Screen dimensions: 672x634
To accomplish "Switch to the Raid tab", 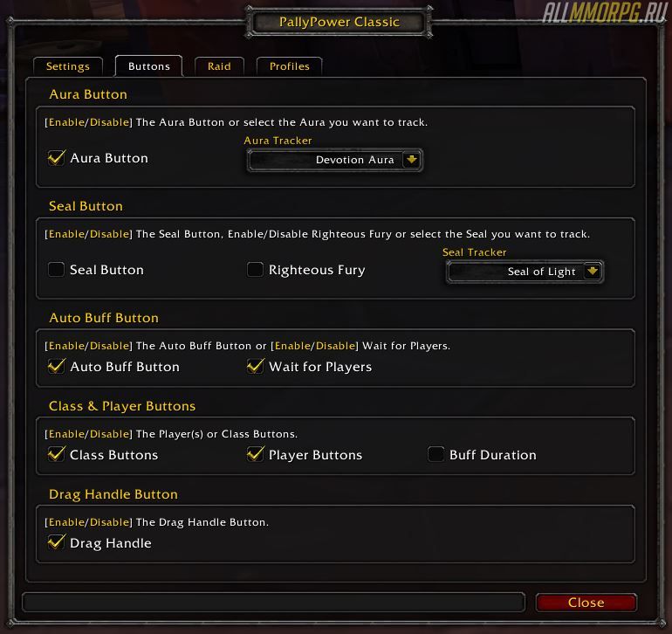I will 219,66.
